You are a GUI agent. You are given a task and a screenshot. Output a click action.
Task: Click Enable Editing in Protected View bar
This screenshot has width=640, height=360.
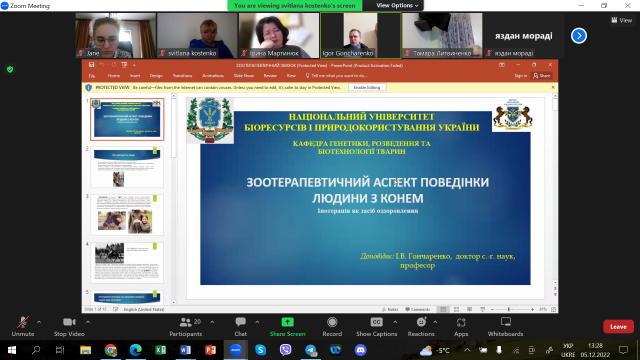coord(367,87)
